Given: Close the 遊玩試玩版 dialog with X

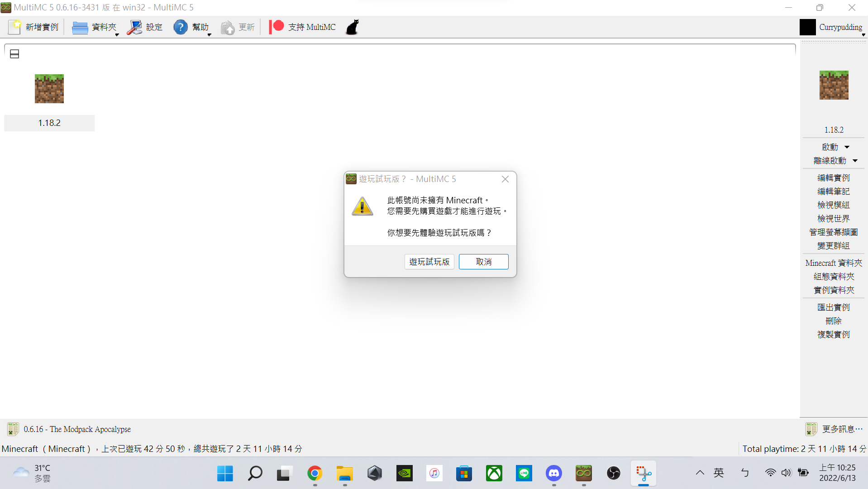Looking at the screenshot, I should pos(506,179).
